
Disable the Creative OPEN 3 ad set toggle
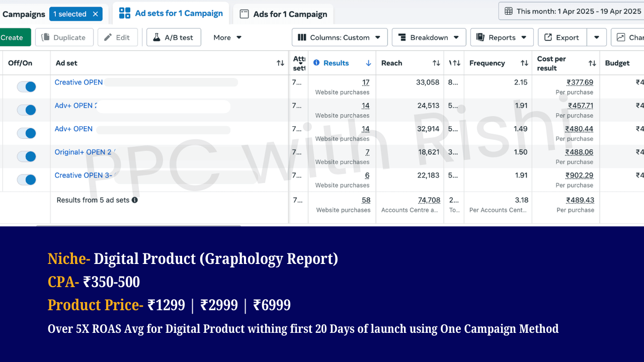(27, 179)
